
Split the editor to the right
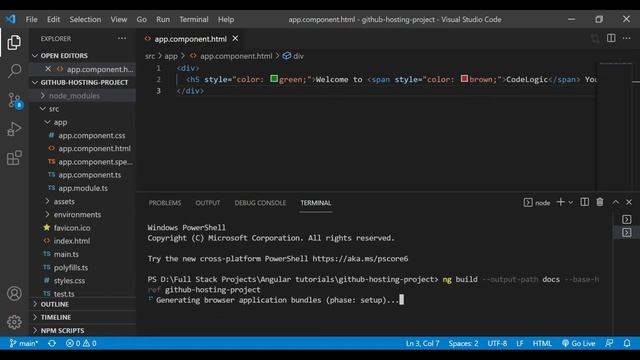coord(611,38)
